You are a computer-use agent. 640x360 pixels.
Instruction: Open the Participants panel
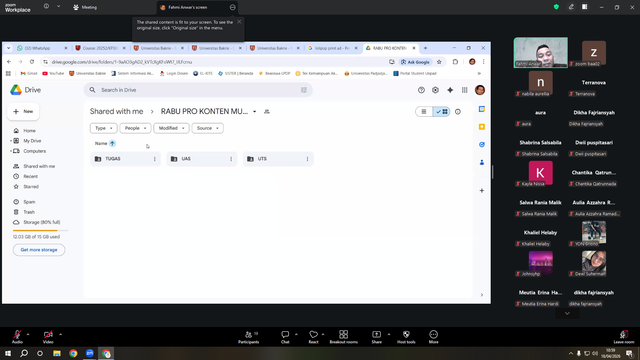(x=249, y=337)
